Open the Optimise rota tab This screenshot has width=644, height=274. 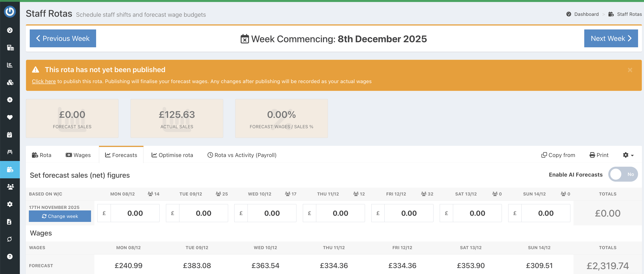pyautogui.click(x=172, y=155)
